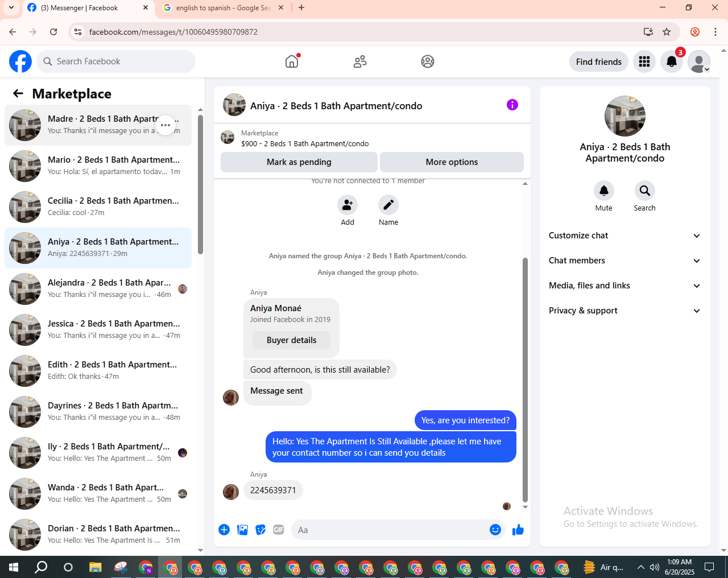Image resolution: width=728 pixels, height=578 pixels.
Task: Open File Explorer from taskbar
Action: [x=95, y=567]
